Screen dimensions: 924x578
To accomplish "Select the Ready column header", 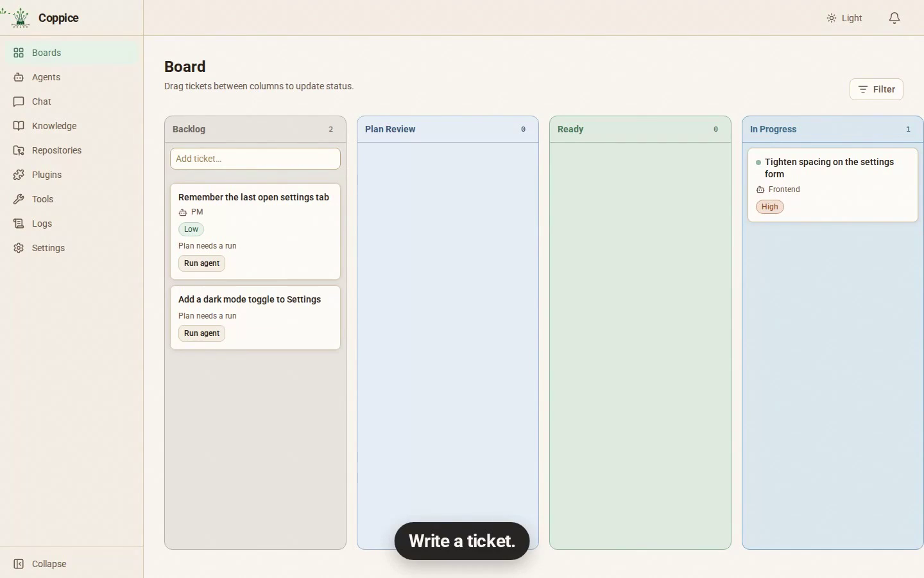I will click(640, 129).
